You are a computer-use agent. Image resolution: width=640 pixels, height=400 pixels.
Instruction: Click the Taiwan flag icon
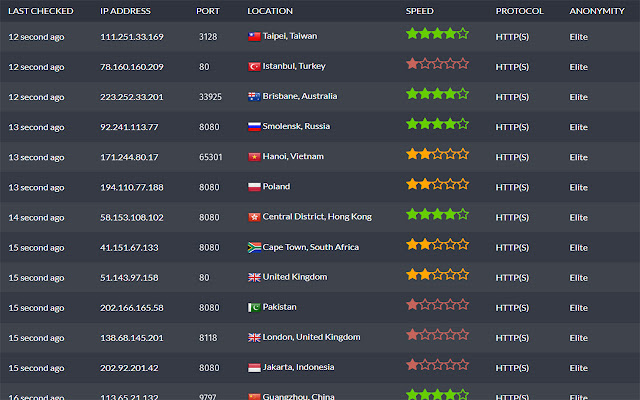[x=254, y=37]
